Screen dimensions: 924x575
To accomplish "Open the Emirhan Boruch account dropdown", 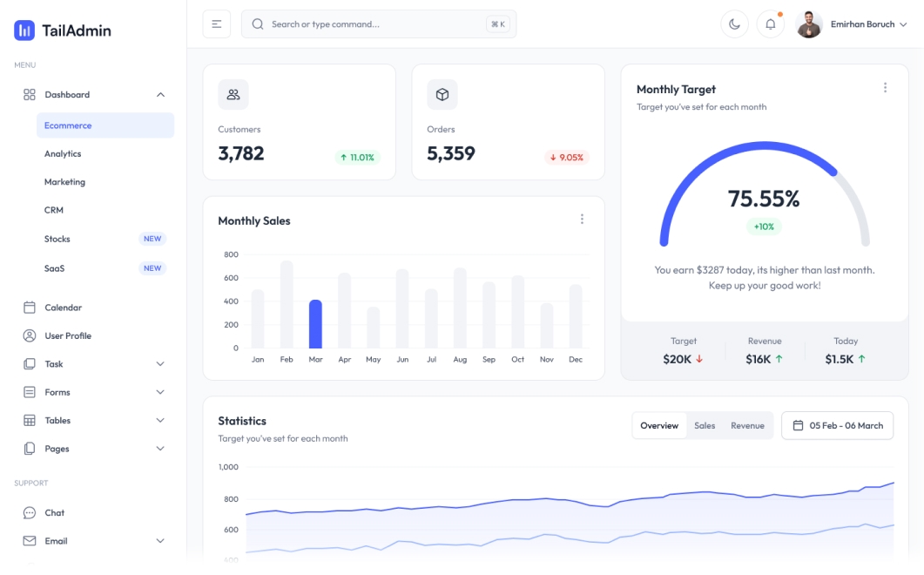I will [866, 24].
